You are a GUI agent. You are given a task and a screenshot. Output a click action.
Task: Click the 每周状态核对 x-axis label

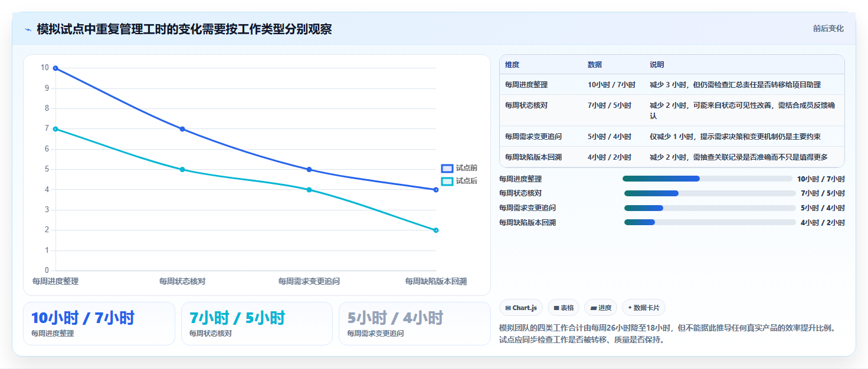[182, 282]
